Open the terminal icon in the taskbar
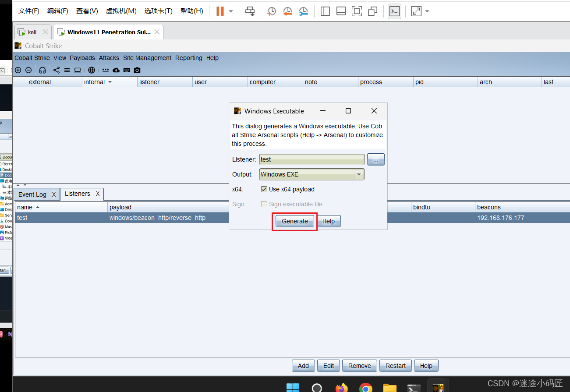This screenshot has width=570, height=392. pyautogui.click(x=414, y=388)
